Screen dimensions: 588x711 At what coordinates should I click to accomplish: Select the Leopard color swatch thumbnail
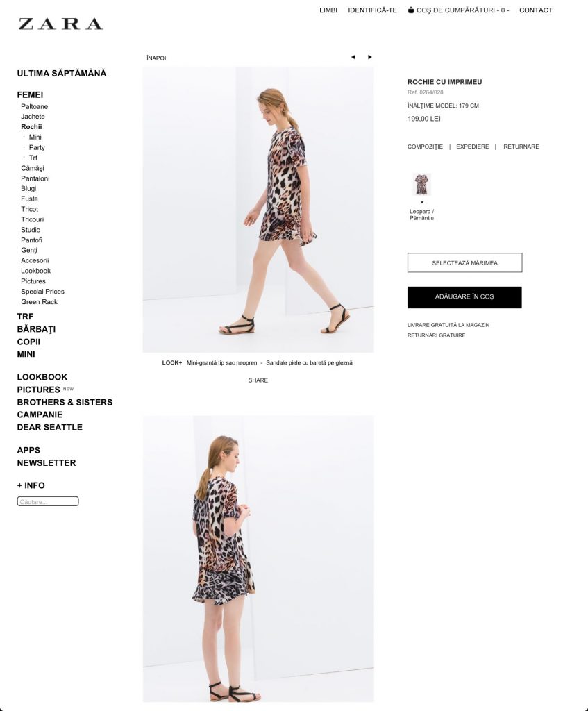pos(421,185)
